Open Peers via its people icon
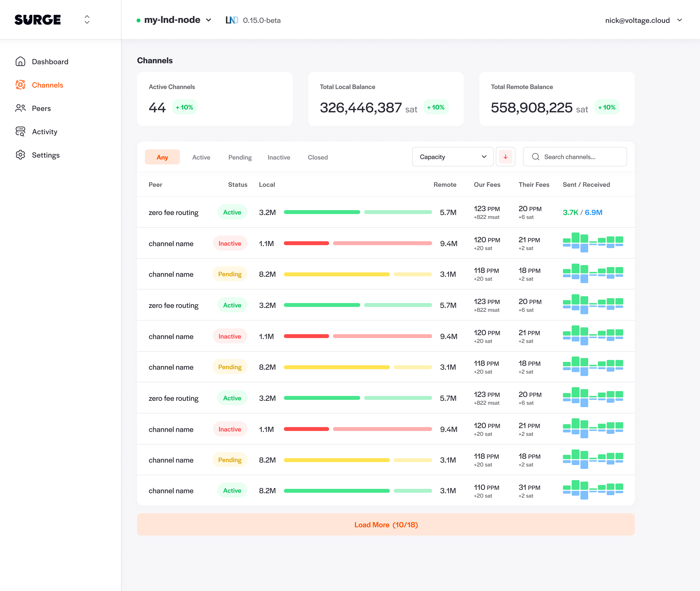 point(20,108)
